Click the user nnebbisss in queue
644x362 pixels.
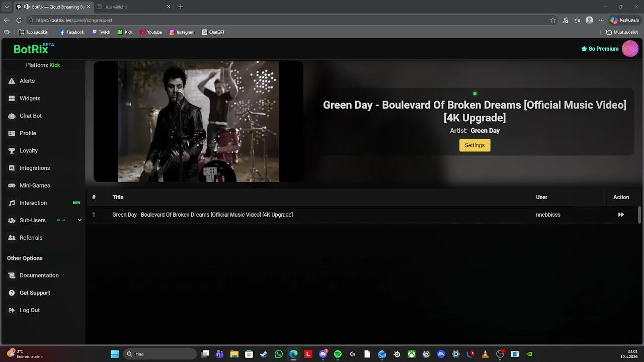coord(548,215)
